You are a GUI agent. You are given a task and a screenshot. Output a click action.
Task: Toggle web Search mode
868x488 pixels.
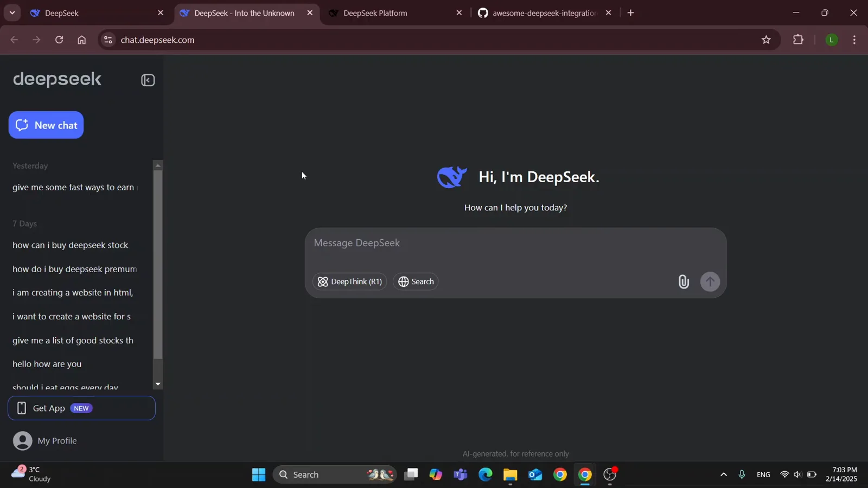coord(416,281)
